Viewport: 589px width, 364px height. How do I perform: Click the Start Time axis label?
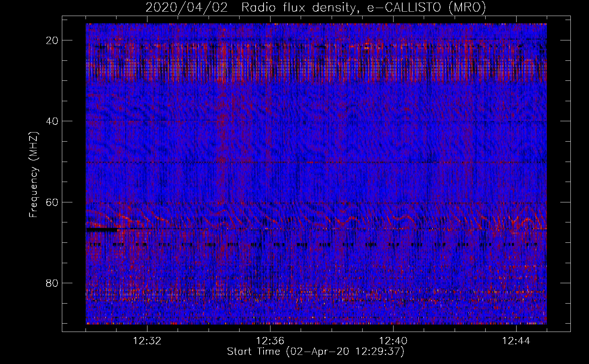(x=316, y=352)
